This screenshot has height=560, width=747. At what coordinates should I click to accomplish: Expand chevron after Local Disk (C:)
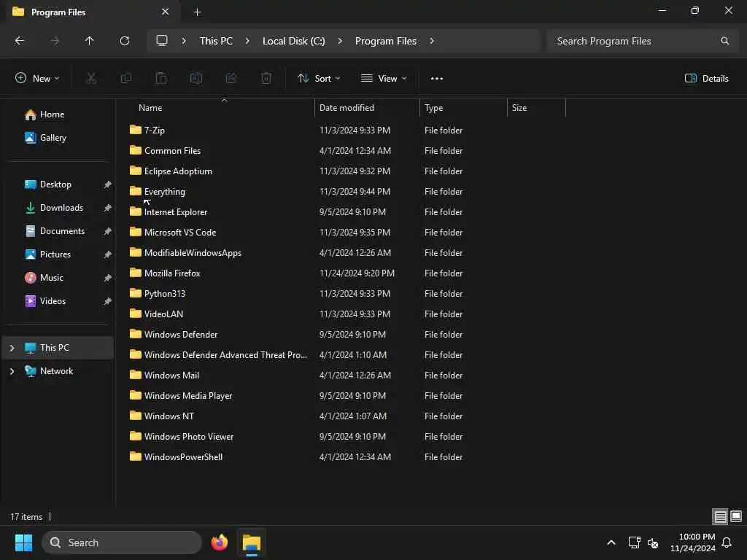(x=340, y=41)
